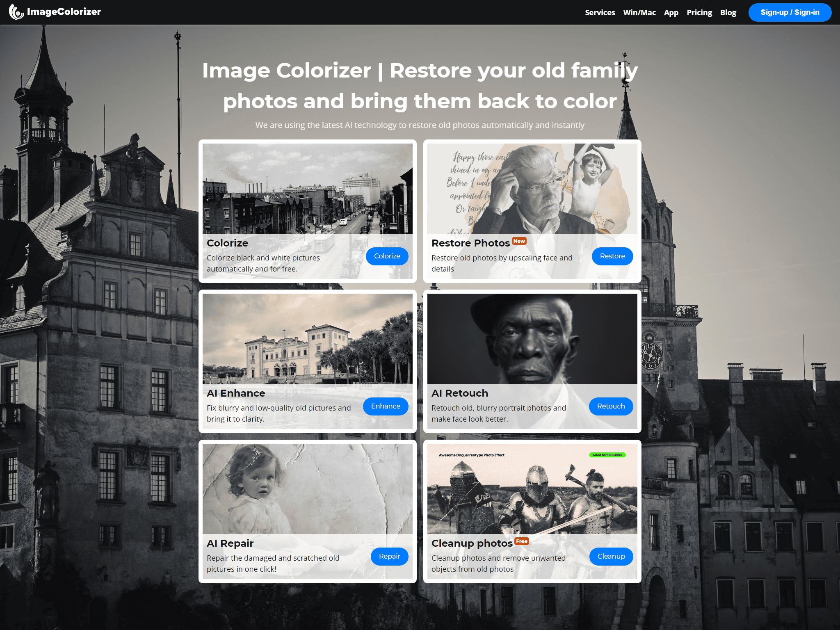Select the mansion with palm trees thumbnail

[x=308, y=339]
